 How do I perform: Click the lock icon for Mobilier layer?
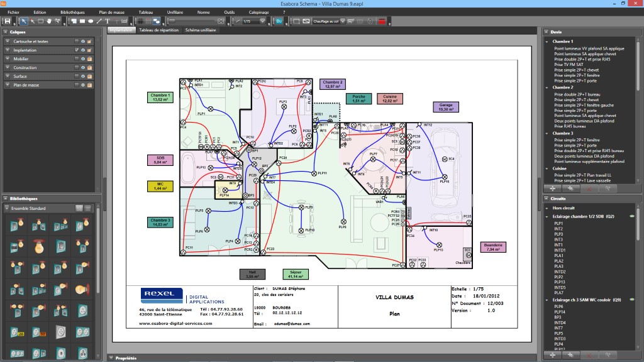tap(89, 58)
